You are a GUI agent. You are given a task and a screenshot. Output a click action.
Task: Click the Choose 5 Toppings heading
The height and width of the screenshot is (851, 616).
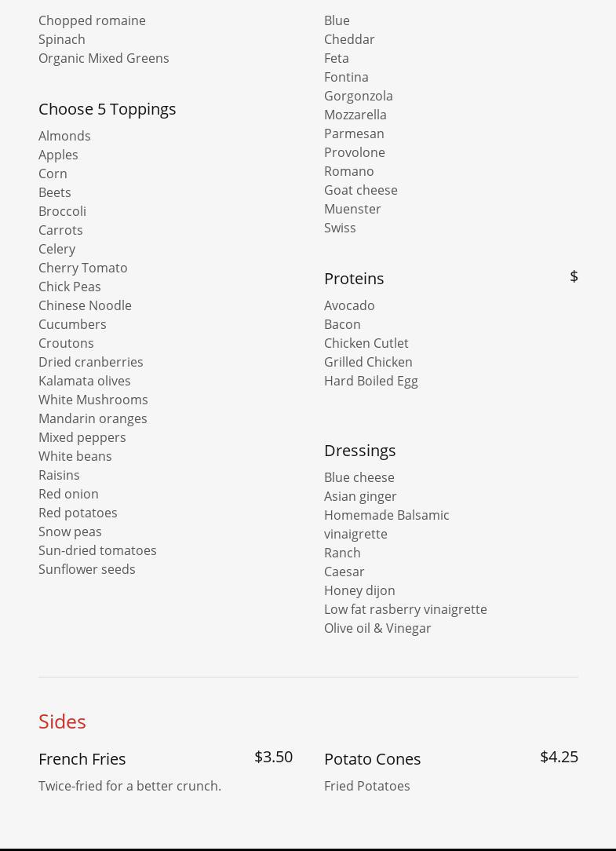(108, 109)
